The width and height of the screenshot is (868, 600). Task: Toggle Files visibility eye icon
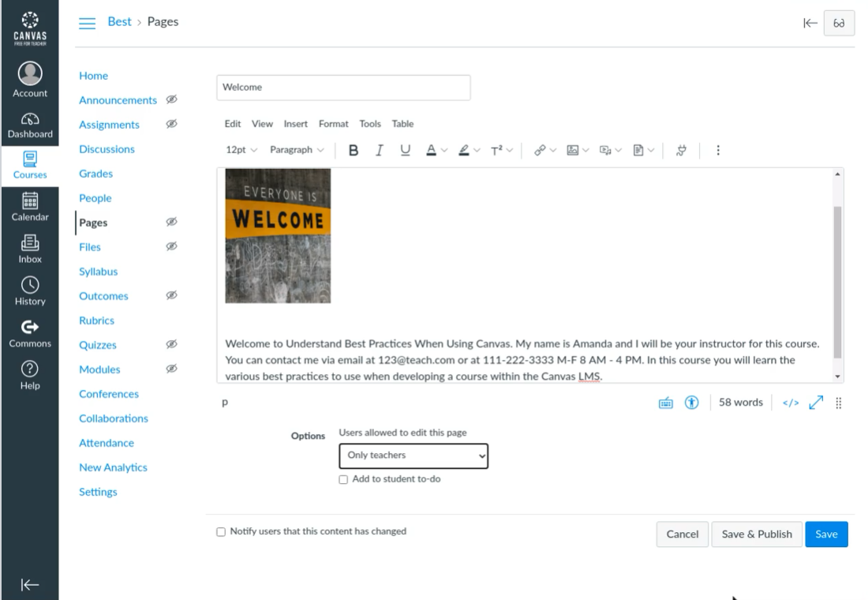tap(171, 246)
